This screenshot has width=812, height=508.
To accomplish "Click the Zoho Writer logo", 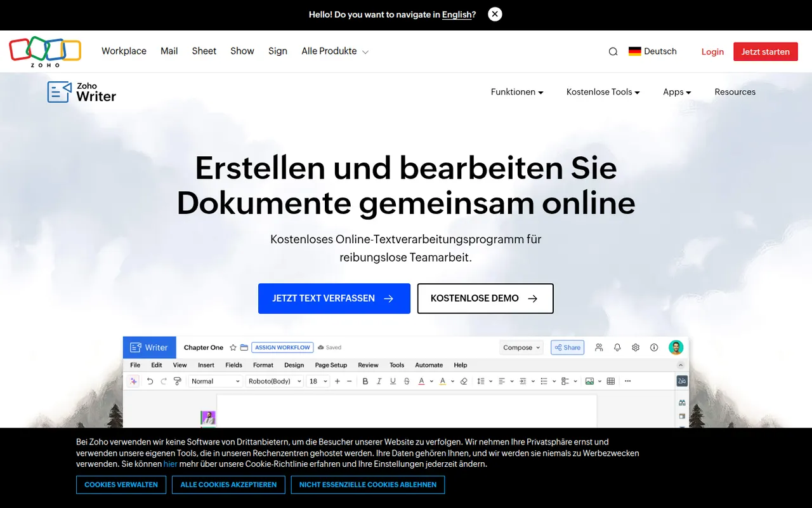I will (82, 91).
